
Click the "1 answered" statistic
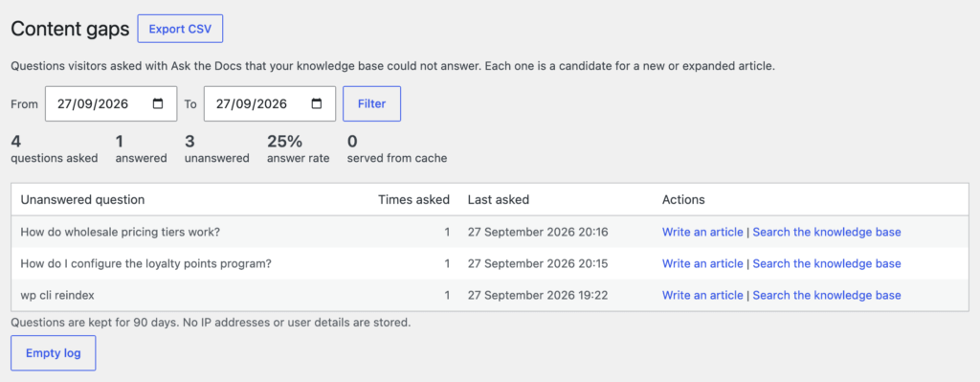click(142, 148)
